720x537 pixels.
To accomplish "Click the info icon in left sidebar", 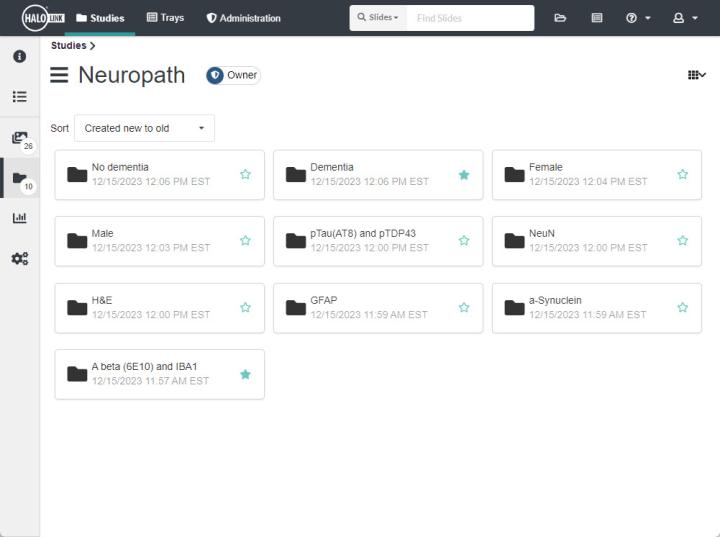I will (19, 57).
